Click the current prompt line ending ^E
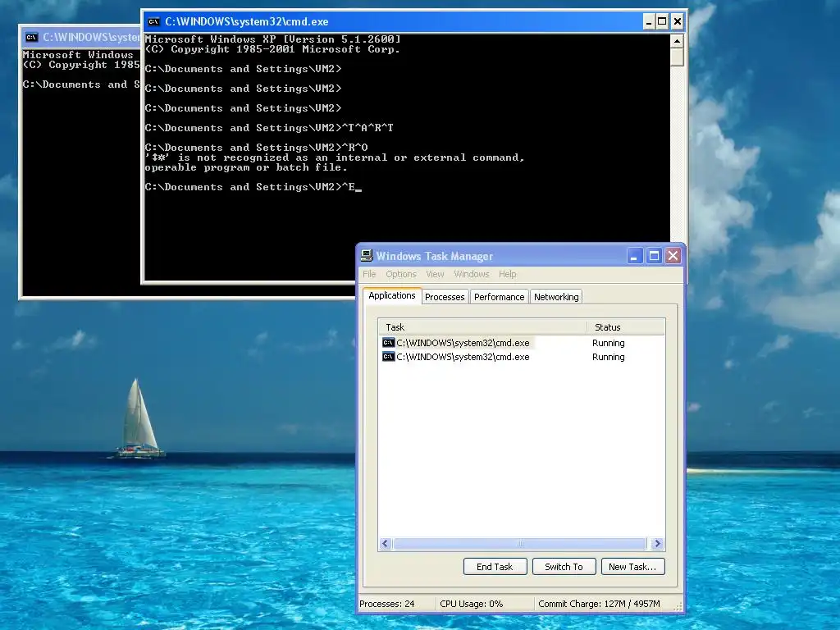840x630 pixels. click(x=253, y=187)
